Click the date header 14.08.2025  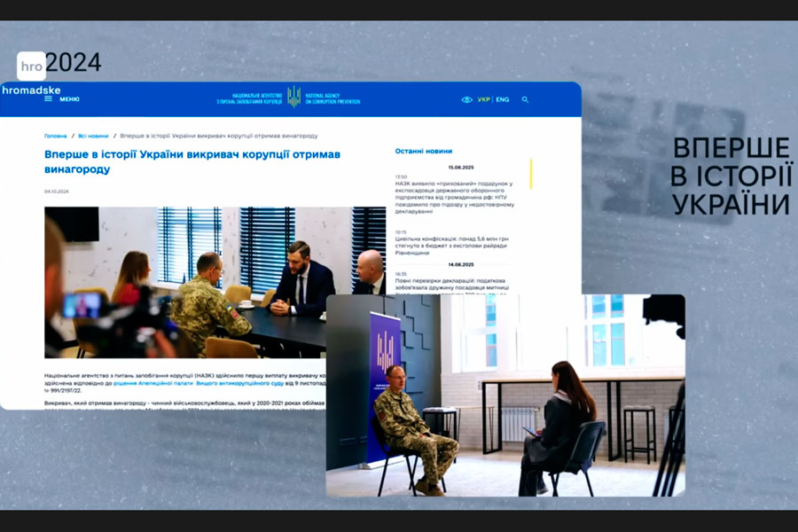click(460, 265)
